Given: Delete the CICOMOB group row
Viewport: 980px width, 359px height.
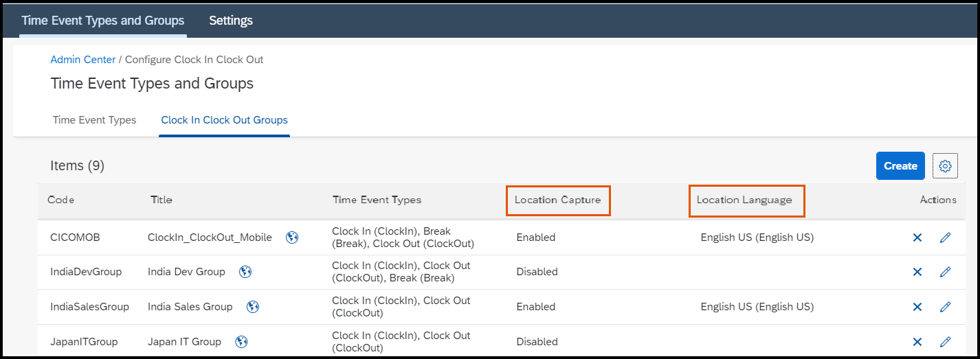Looking at the screenshot, I should tap(917, 238).
